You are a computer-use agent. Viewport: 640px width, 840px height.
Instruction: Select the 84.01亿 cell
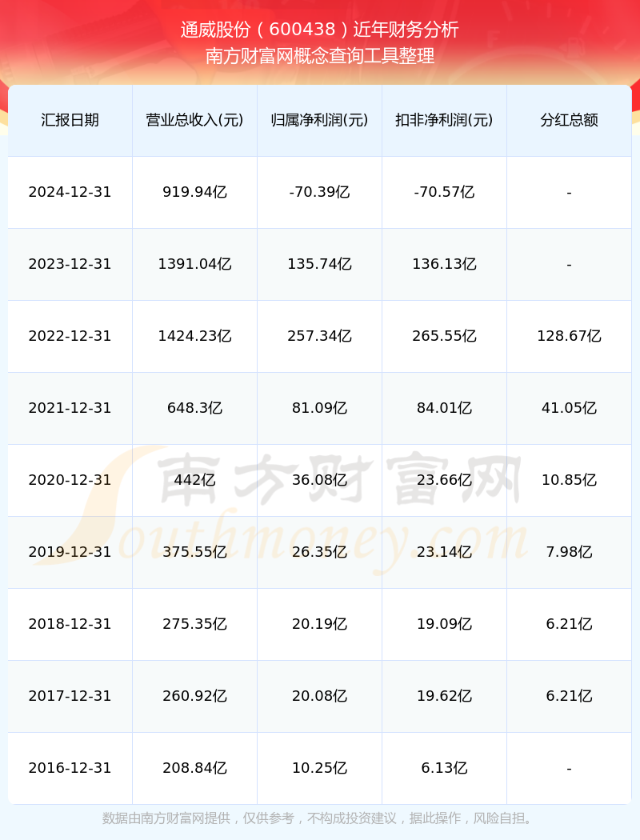[x=445, y=408]
